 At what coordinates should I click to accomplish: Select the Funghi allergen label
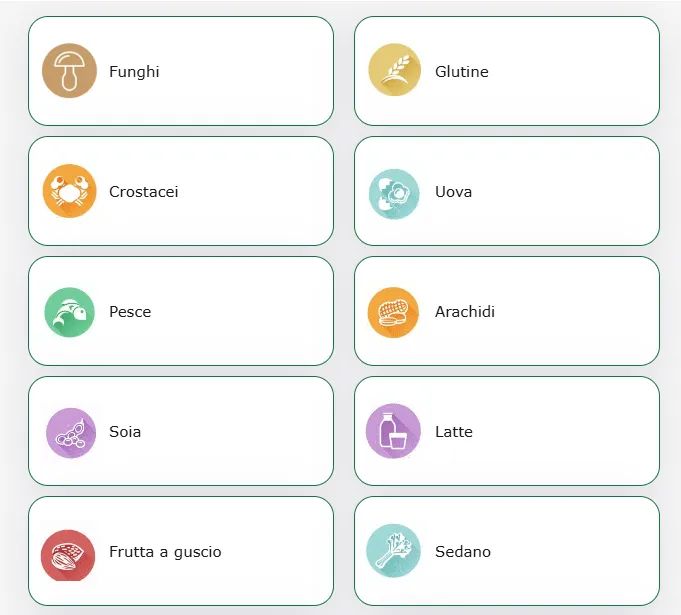click(134, 72)
